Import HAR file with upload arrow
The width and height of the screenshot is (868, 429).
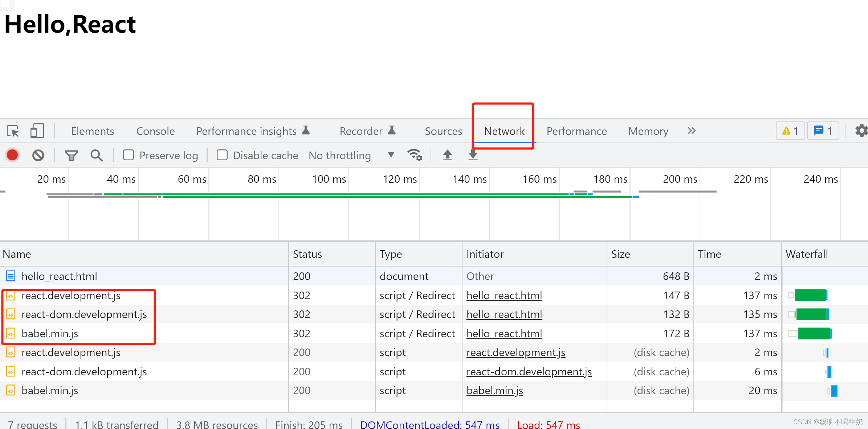tap(448, 155)
